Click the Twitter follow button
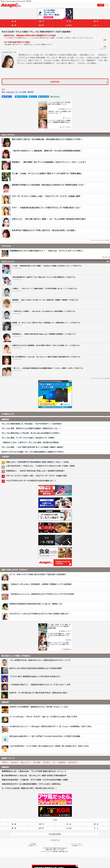Viewport: 110px width, 868px height. tap(44, 97)
